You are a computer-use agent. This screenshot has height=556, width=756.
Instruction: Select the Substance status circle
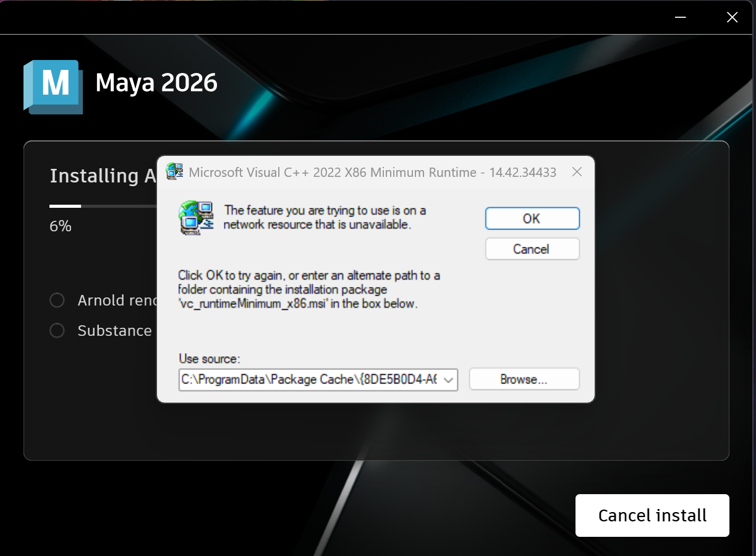[x=57, y=331]
